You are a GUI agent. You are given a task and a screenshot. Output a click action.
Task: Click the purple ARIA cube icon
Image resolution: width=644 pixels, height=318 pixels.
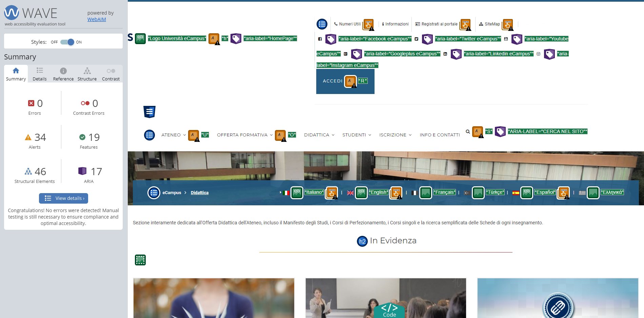[x=82, y=171]
